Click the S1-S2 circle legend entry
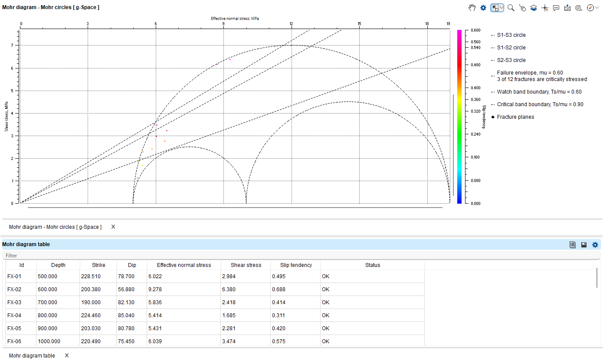The image size is (603, 364). (508, 48)
